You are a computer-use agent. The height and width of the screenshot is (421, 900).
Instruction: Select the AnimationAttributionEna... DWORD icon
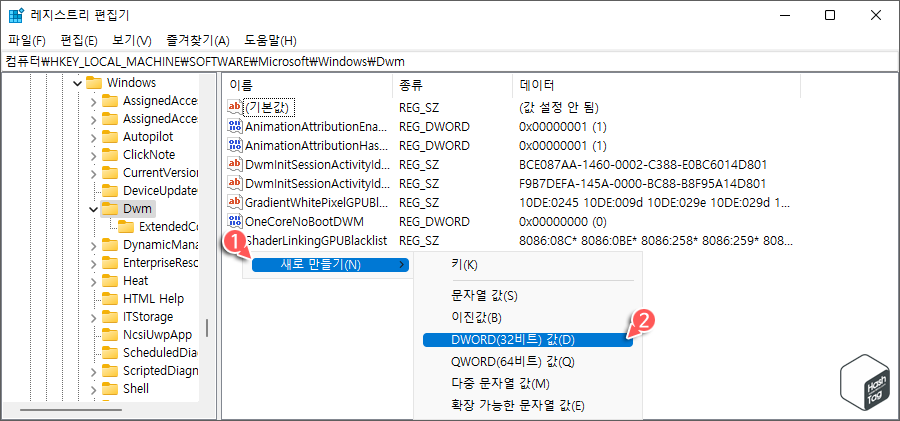[235, 126]
